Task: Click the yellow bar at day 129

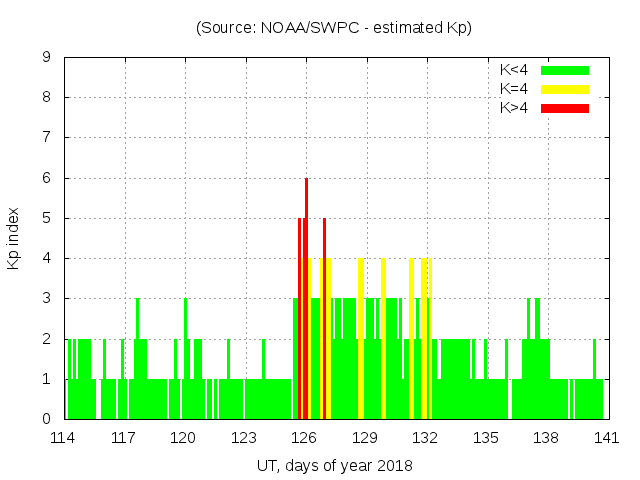Action: point(361,340)
